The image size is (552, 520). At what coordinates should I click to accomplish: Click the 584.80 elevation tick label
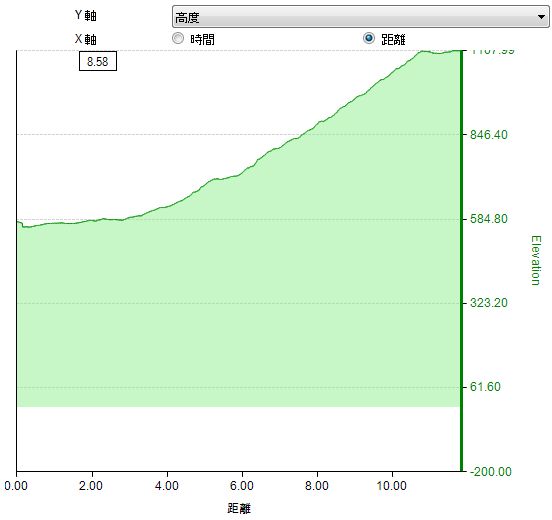(x=489, y=219)
